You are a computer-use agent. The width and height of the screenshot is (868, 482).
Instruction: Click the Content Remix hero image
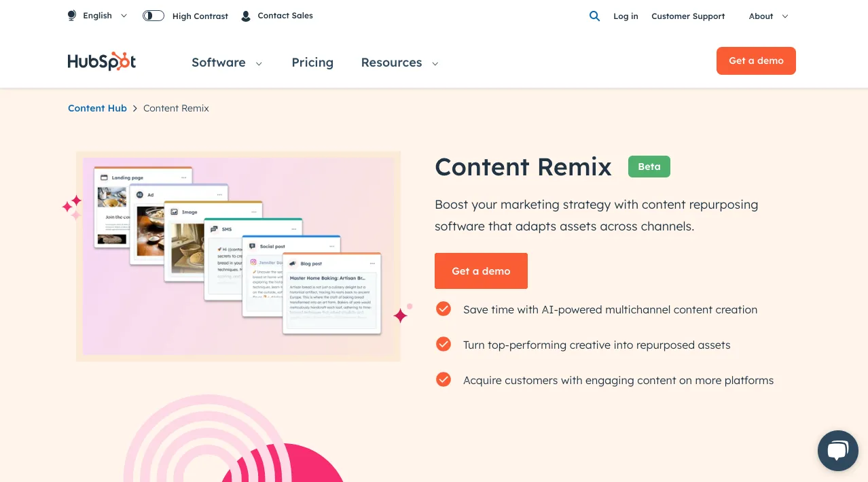(x=238, y=256)
